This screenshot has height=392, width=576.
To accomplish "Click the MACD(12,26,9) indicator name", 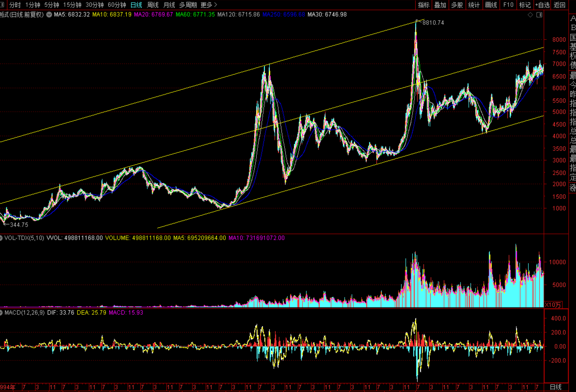I will coord(25,313).
